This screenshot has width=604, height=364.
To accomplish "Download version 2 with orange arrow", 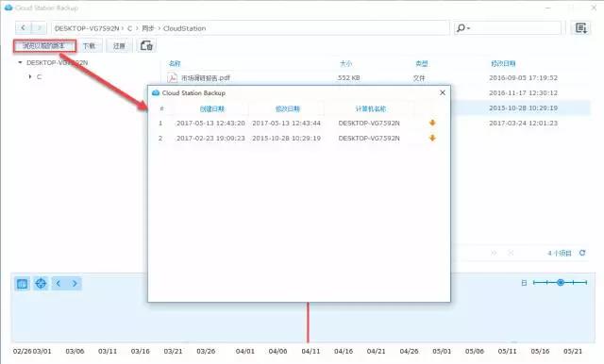I will [432, 138].
